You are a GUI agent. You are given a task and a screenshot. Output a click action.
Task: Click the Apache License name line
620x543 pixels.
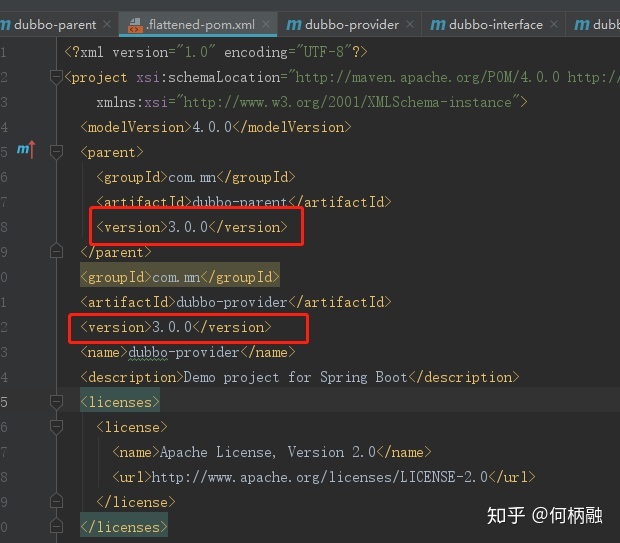(272, 452)
